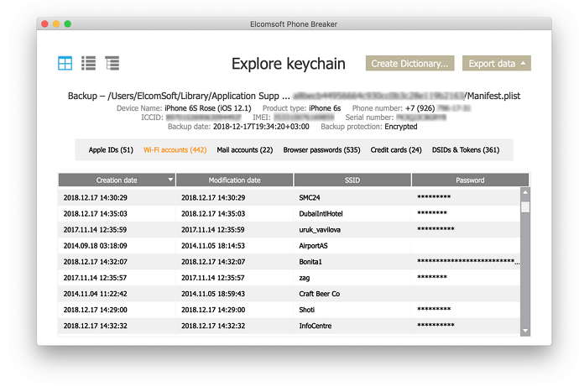This screenshot has width=579, height=392.
Task: Click the masked password for DubaiIntlHotel
Action: pyautogui.click(x=432, y=213)
